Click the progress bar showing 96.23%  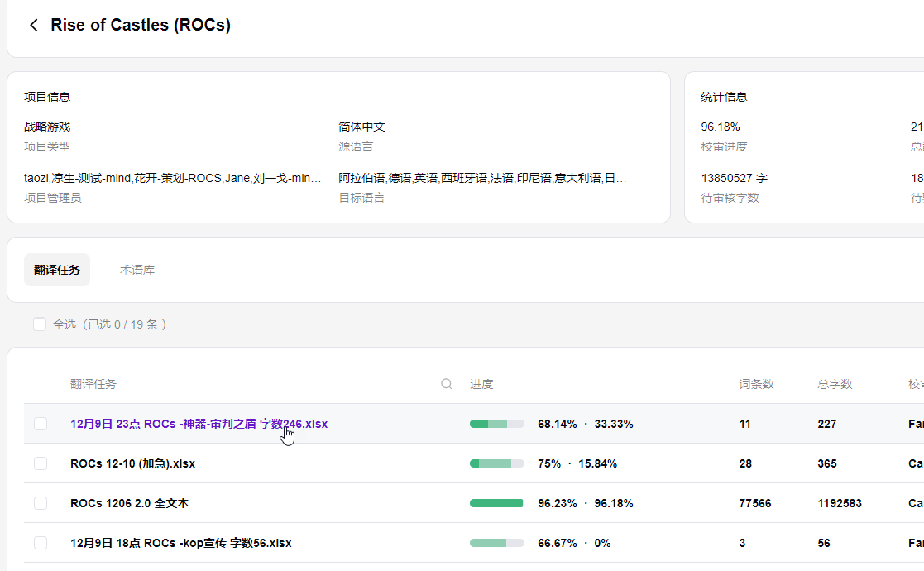pos(496,503)
